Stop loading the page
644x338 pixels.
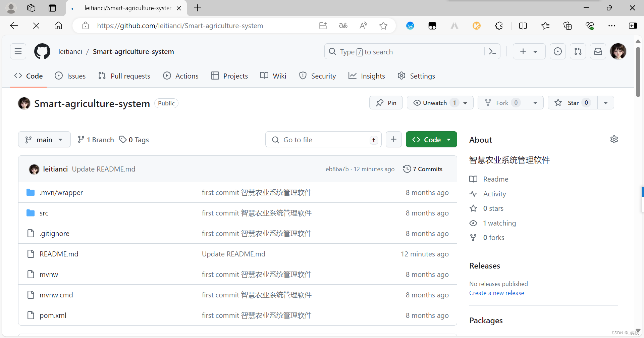pyautogui.click(x=36, y=26)
